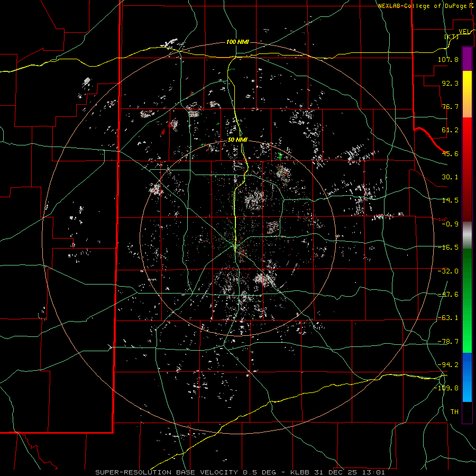Pick the purple segment of the color bar
This screenshot has height=476, width=476.
click(x=467, y=59)
